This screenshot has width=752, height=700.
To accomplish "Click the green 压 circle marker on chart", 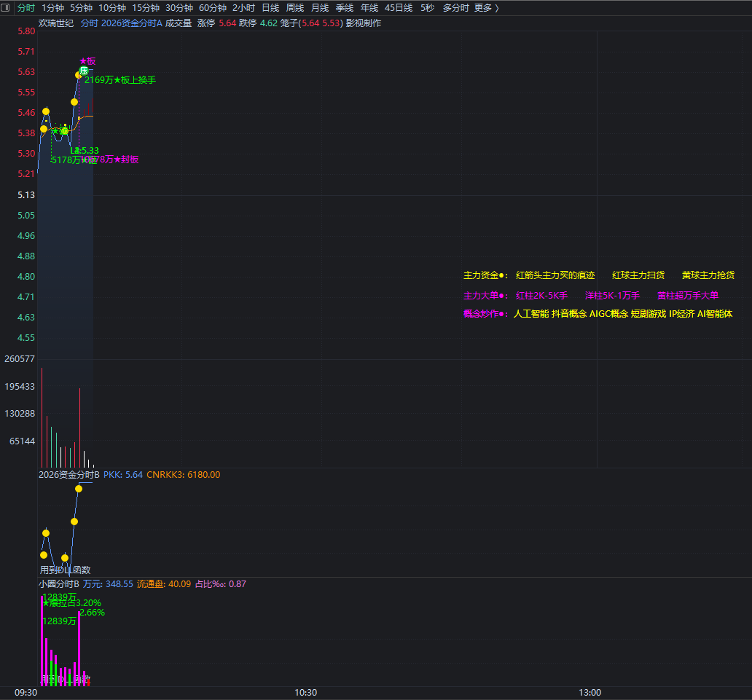I will point(84,71).
